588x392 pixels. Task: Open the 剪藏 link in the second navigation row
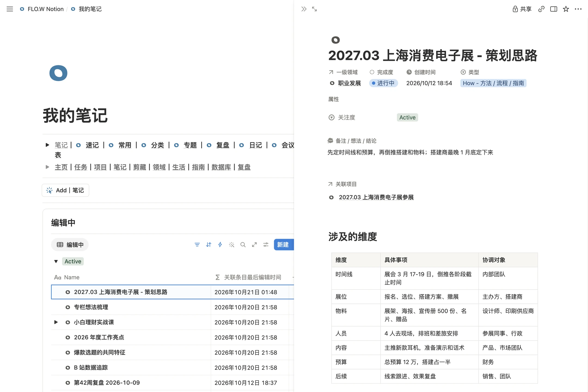[x=139, y=167]
